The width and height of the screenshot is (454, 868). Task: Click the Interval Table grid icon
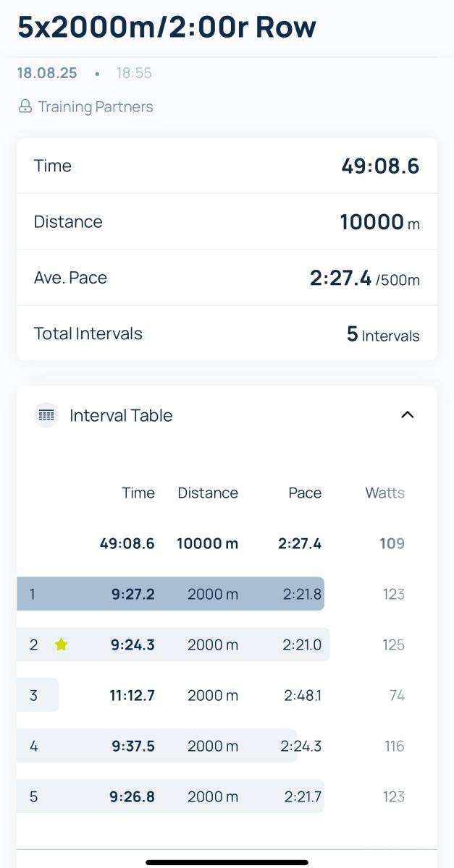coord(46,415)
